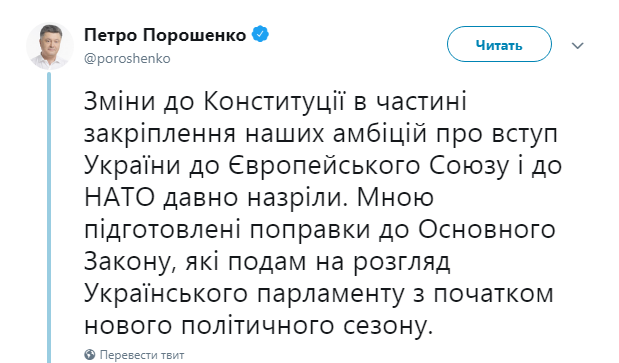Click the word НАТО in the tweet

click(x=119, y=197)
